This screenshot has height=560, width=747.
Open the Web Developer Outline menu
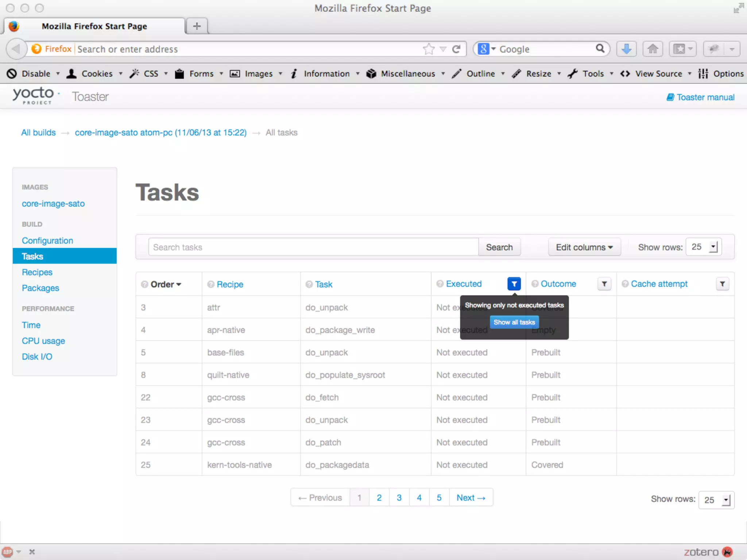(x=480, y=74)
